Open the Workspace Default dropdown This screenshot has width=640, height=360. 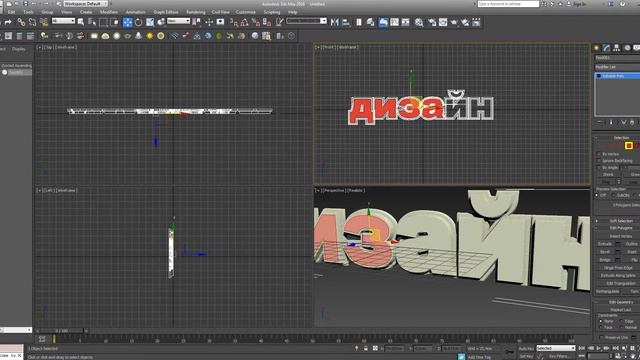(x=86, y=4)
